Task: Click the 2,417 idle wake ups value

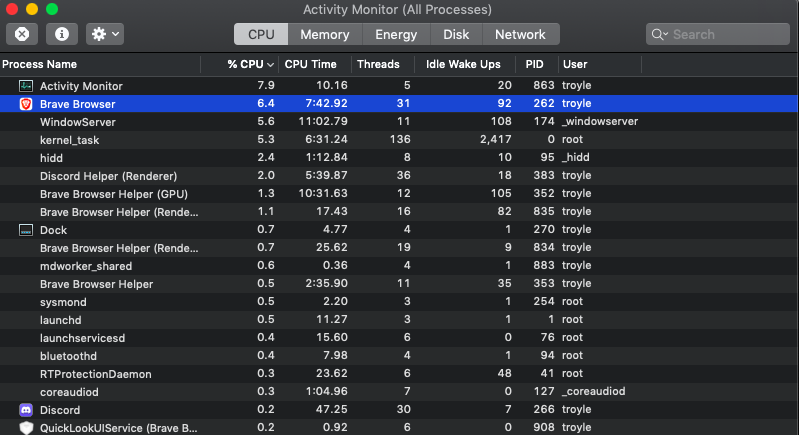Action: [495, 140]
